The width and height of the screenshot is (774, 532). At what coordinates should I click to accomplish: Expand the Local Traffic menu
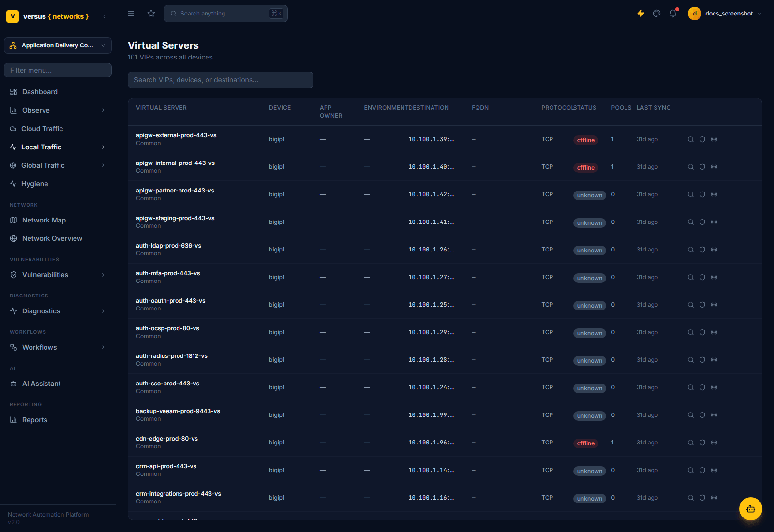coord(58,147)
